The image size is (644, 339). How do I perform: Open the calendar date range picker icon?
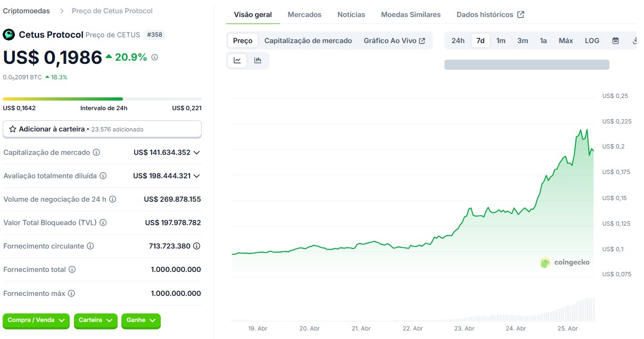pyautogui.click(x=615, y=40)
